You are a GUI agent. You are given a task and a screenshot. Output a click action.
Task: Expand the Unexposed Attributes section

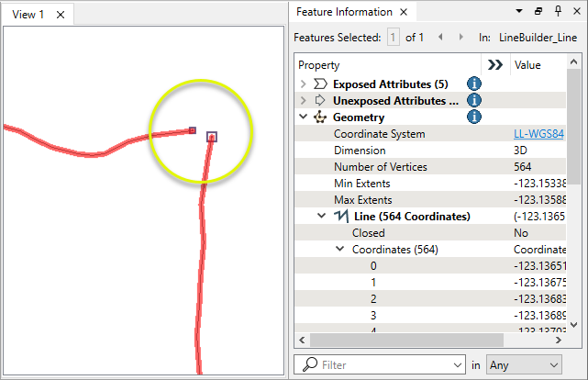click(x=304, y=100)
